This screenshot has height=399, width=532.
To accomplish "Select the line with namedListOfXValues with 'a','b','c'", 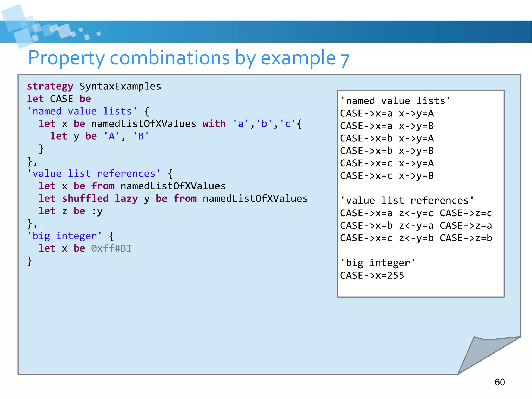I will pyautogui.click(x=170, y=124).
